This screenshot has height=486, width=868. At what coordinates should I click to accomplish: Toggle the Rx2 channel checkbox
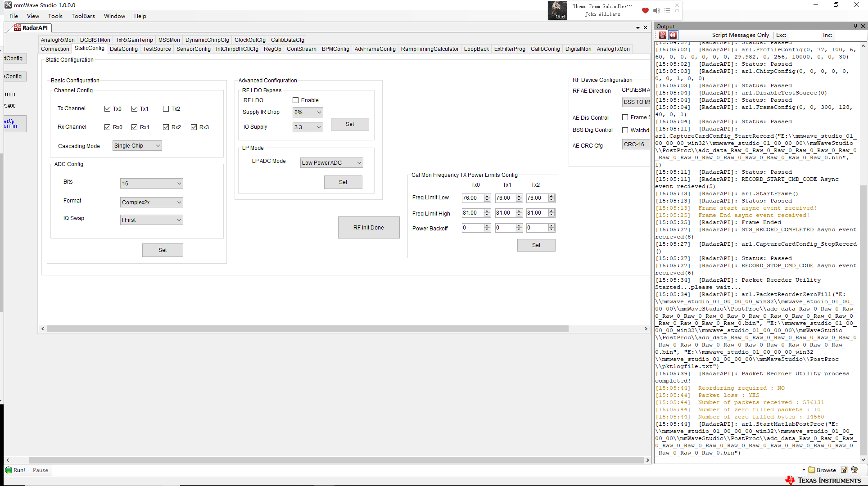click(x=166, y=127)
